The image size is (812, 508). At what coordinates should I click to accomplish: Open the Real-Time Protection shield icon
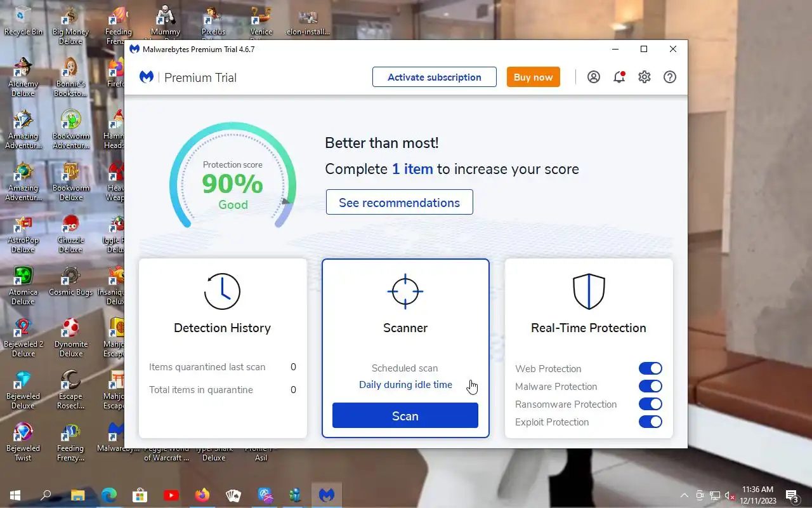[589, 291]
